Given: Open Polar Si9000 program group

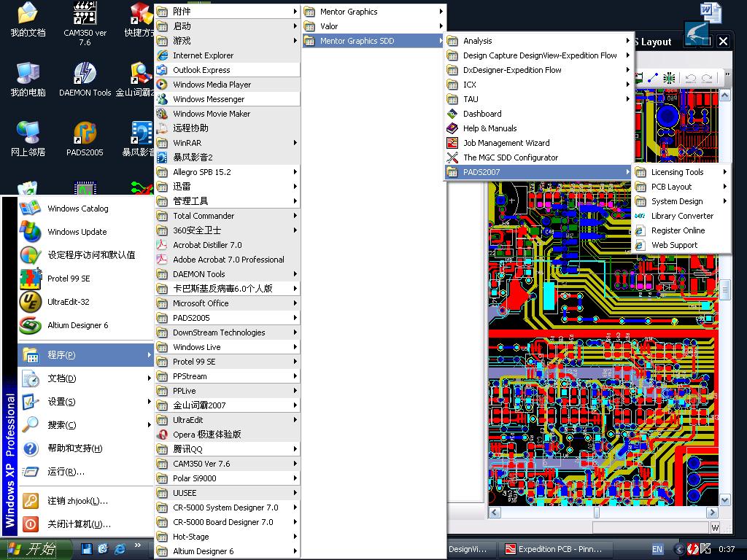Looking at the screenshot, I should pyautogui.click(x=228, y=478).
